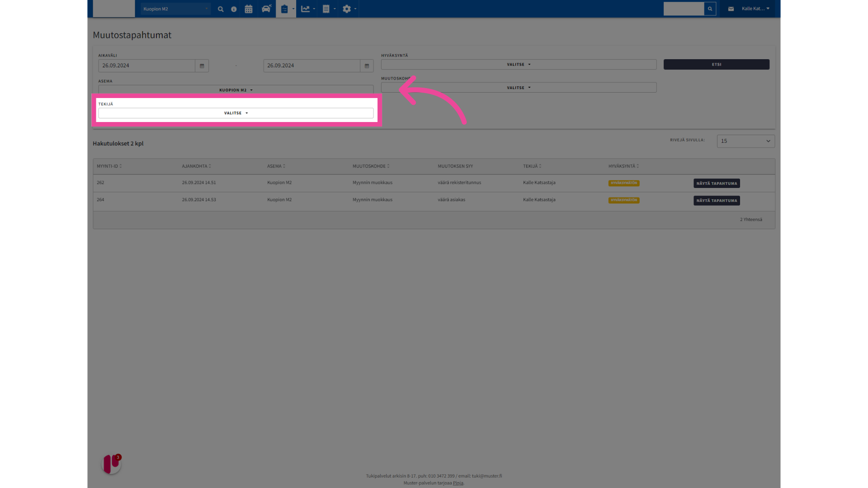Click the Etsi search button

click(716, 65)
